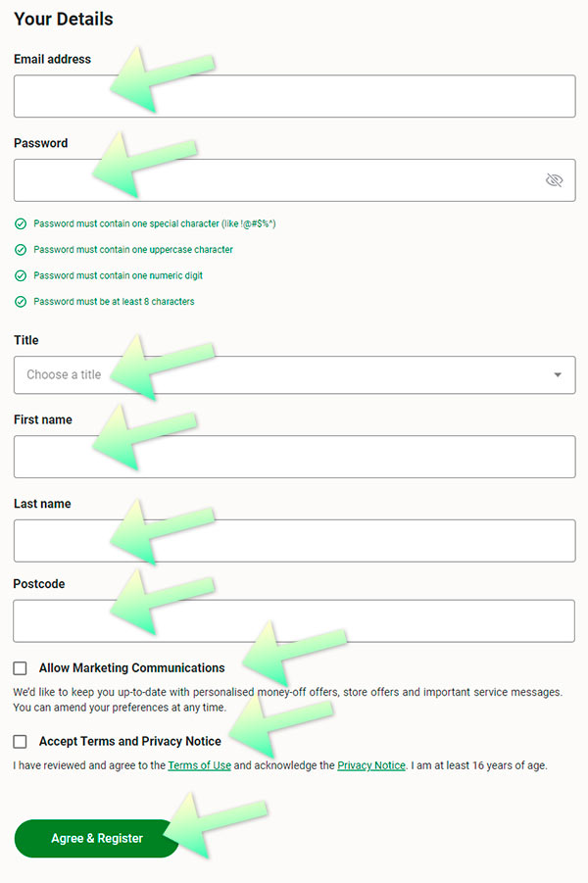The image size is (588, 883).
Task: Click the 8 characters requirement checkmark icon
Action: (20, 301)
